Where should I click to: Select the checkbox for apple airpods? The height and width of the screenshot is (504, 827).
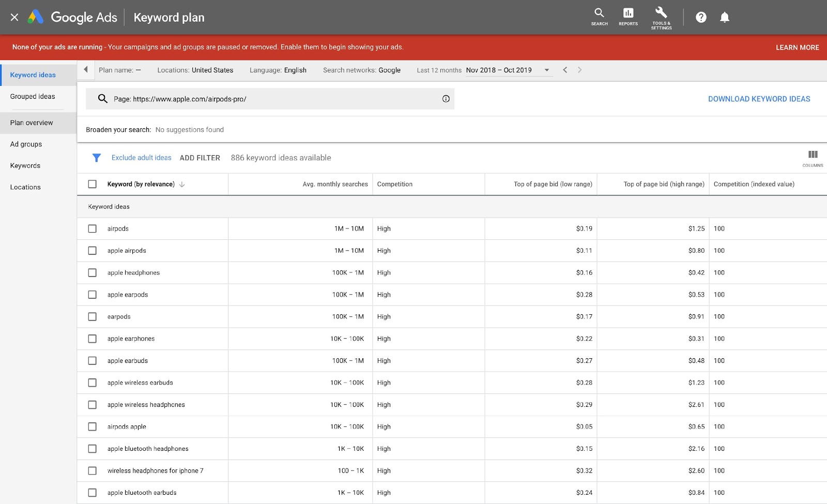tap(93, 251)
